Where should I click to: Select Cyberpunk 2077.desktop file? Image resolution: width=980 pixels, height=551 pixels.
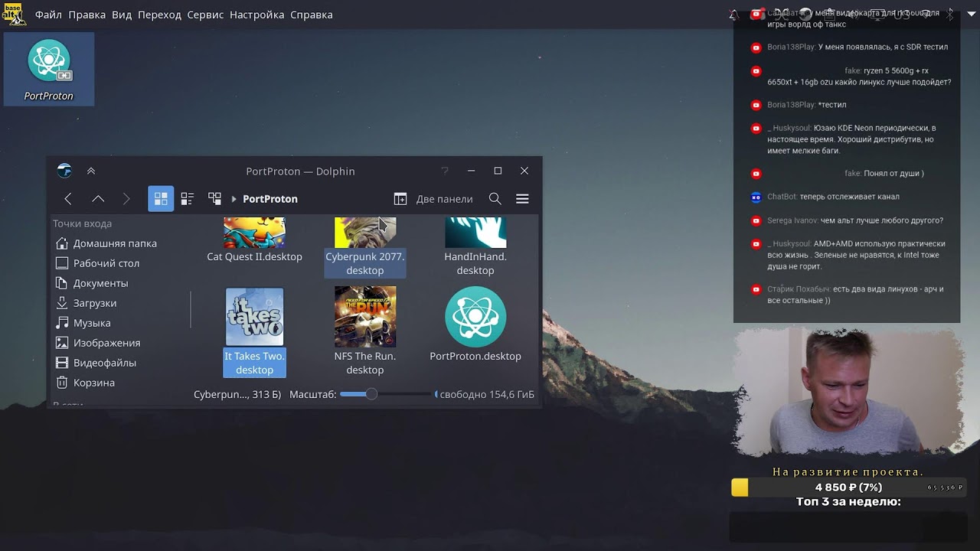pyautogui.click(x=365, y=247)
